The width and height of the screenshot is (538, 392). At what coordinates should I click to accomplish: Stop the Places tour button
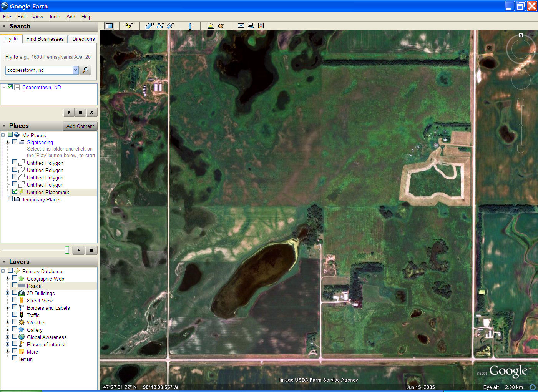click(91, 250)
